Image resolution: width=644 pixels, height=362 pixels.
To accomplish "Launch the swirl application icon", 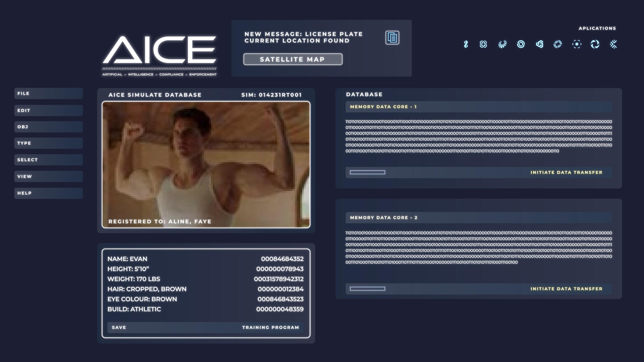I will (595, 44).
